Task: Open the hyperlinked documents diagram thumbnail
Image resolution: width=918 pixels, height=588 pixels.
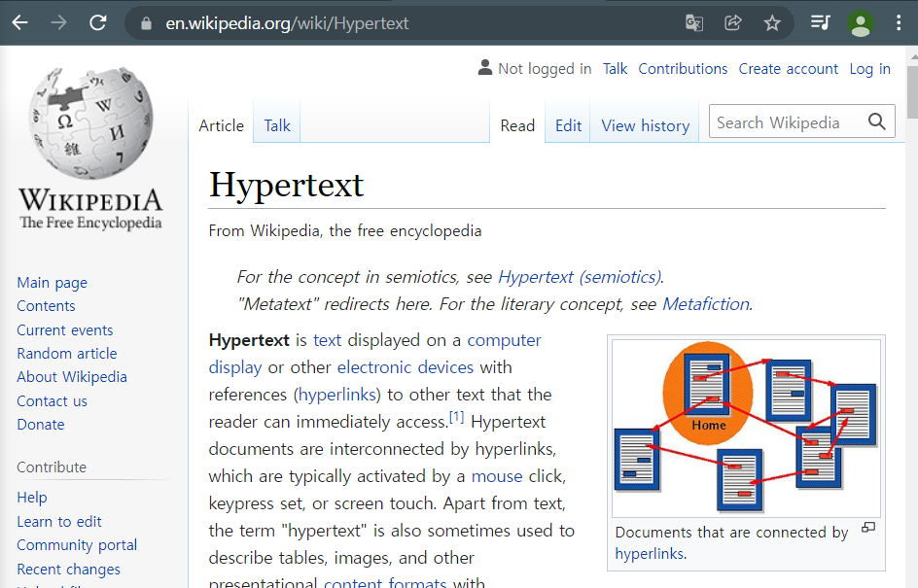Action: (746, 429)
